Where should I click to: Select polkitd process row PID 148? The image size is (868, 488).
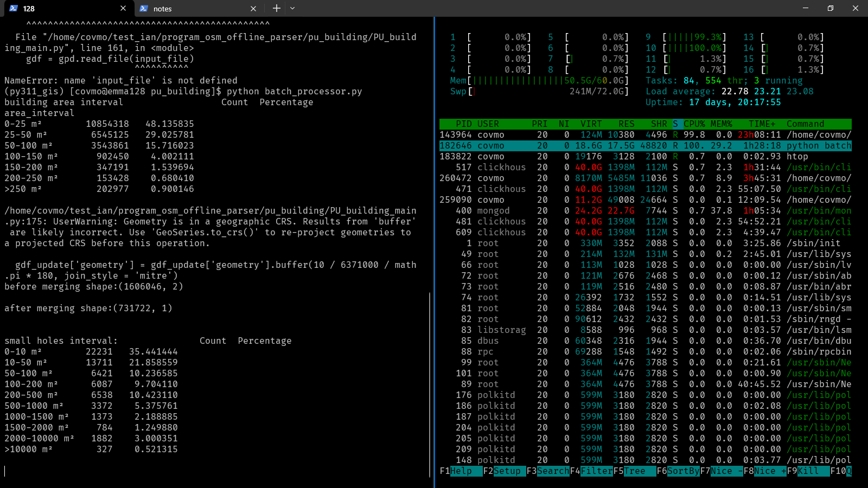point(646,460)
